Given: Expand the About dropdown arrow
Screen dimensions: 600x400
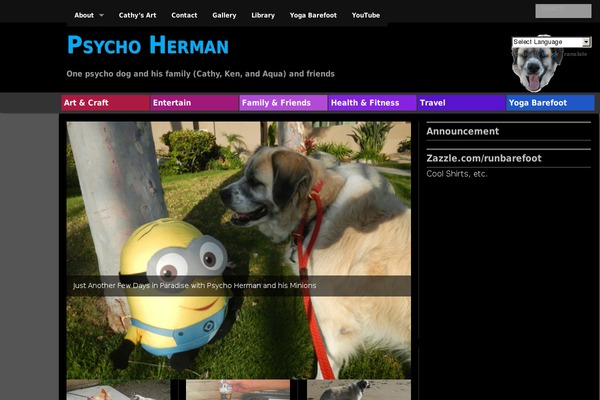Looking at the screenshot, I should coord(101,15).
